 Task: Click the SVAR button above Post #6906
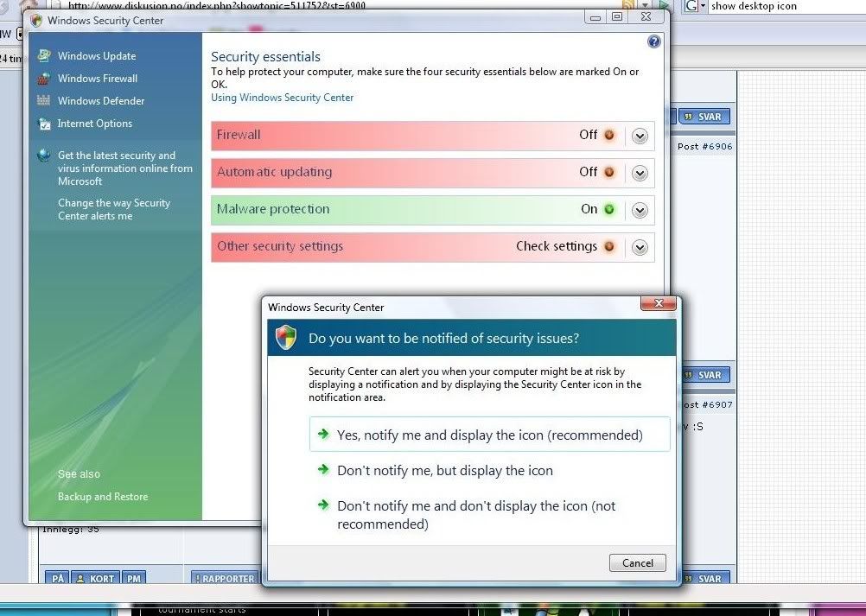pos(704,117)
